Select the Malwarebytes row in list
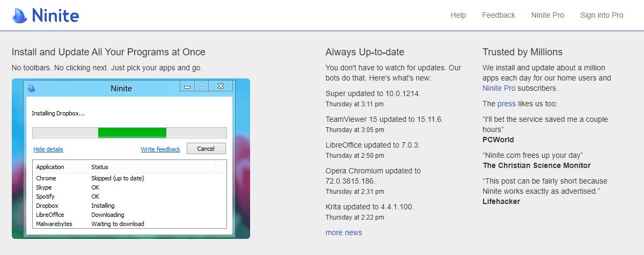 point(54,224)
